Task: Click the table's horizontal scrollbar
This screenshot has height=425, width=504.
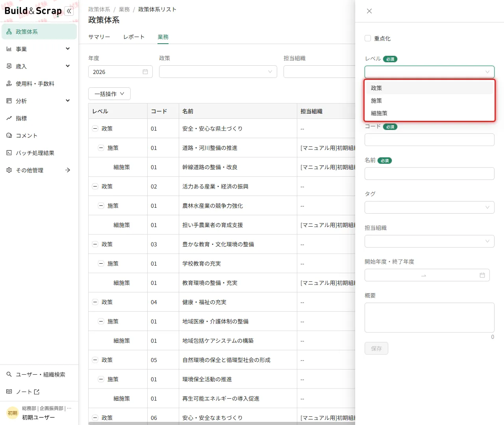Action: coord(222,423)
